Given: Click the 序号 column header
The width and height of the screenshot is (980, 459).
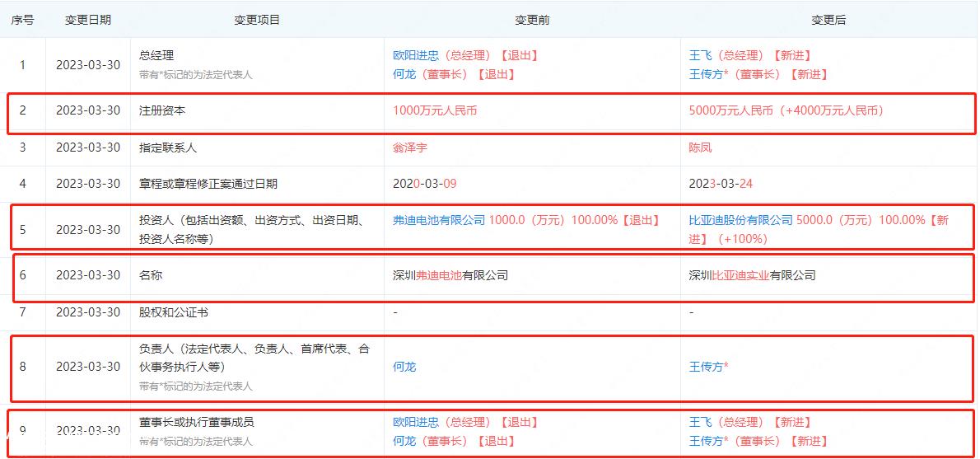Looking at the screenshot, I should pos(22,20).
